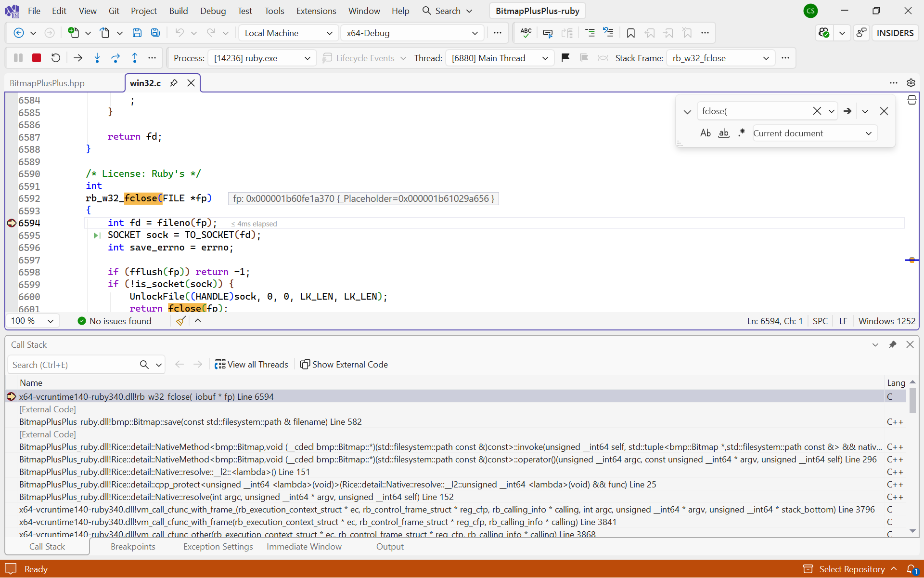Click the Restart debugging icon

(x=56, y=58)
